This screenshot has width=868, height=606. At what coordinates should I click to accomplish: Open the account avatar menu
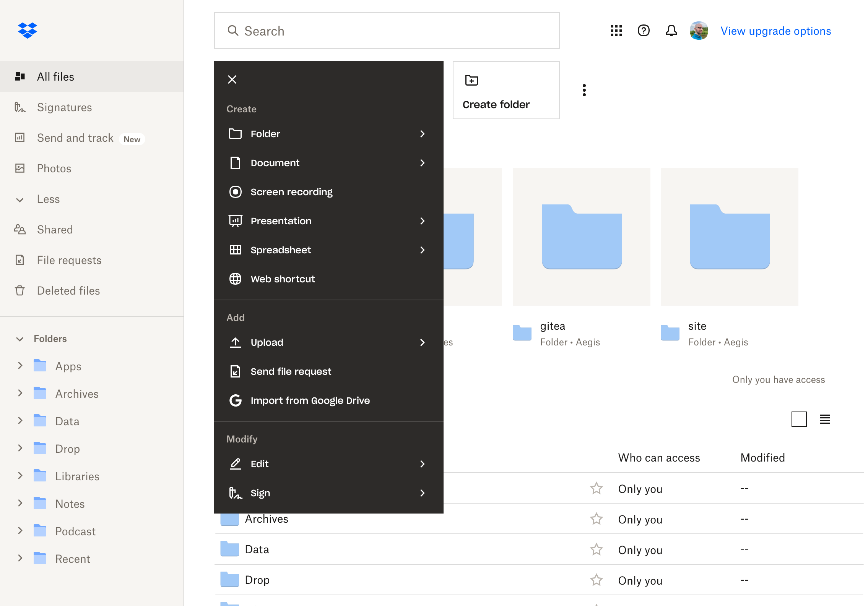pyautogui.click(x=699, y=31)
